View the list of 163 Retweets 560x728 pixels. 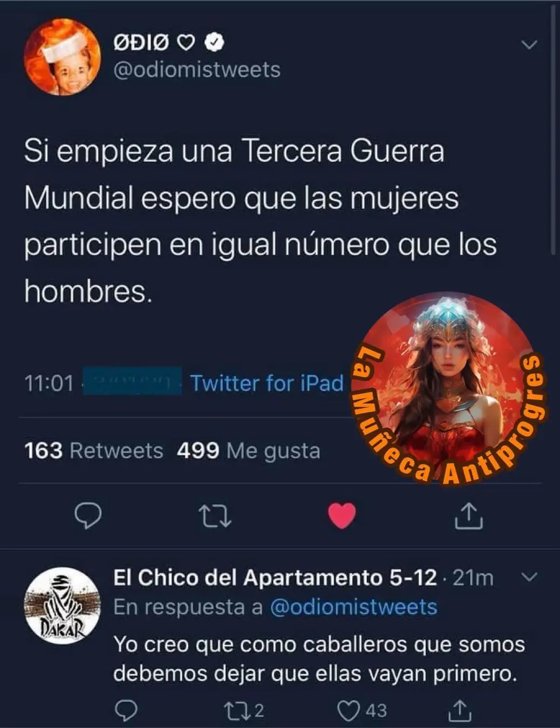(x=94, y=450)
